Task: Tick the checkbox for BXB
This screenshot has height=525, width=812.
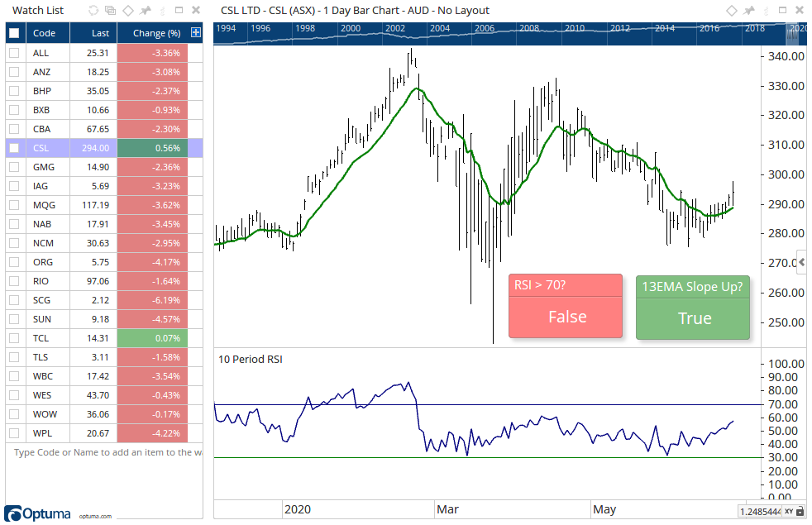Action: click(x=14, y=110)
